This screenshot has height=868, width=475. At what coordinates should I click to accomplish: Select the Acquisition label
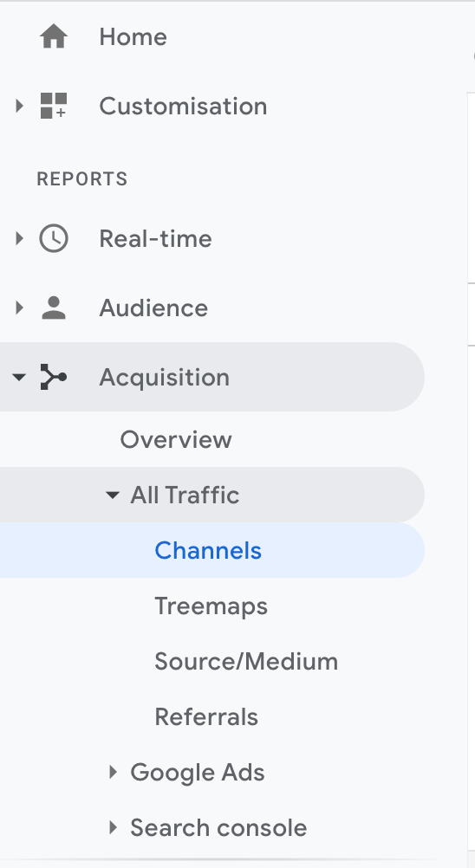click(165, 378)
